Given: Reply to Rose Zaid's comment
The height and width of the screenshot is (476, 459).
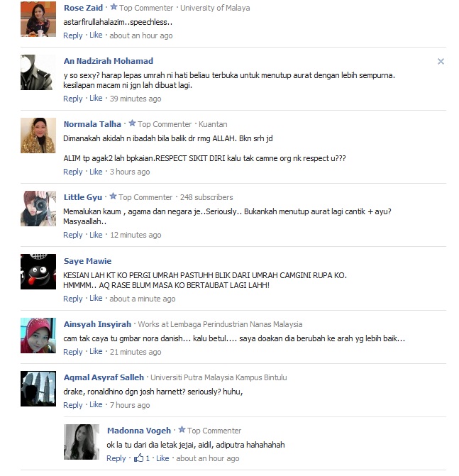Looking at the screenshot, I should coord(73,35).
